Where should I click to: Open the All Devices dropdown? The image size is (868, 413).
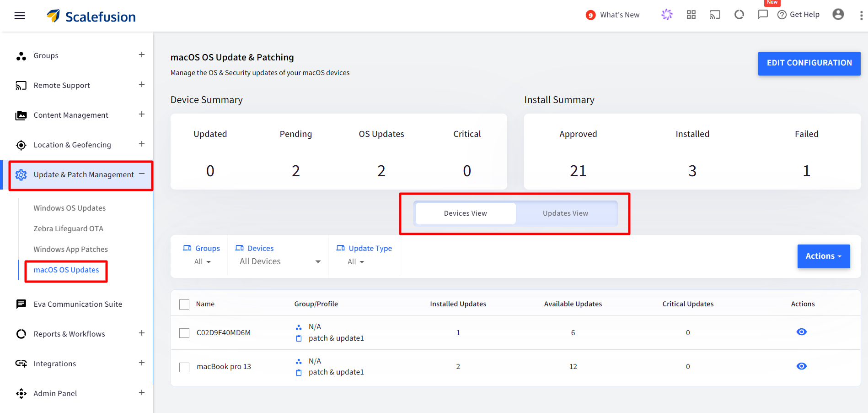coord(280,261)
